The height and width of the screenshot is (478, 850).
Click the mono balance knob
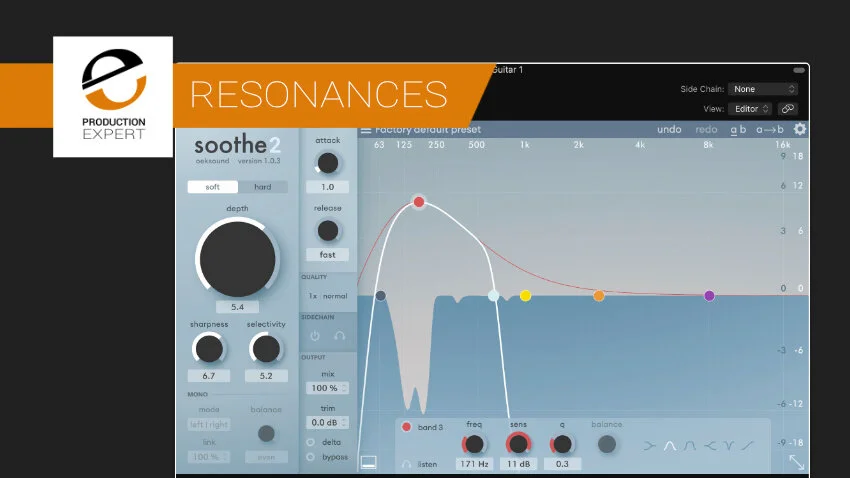click(266, 433)
